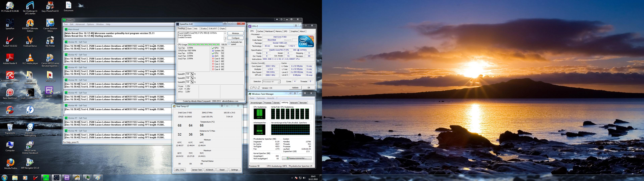
Task: Switch to the Charts tab in SpeedFan
Action: 222,29
